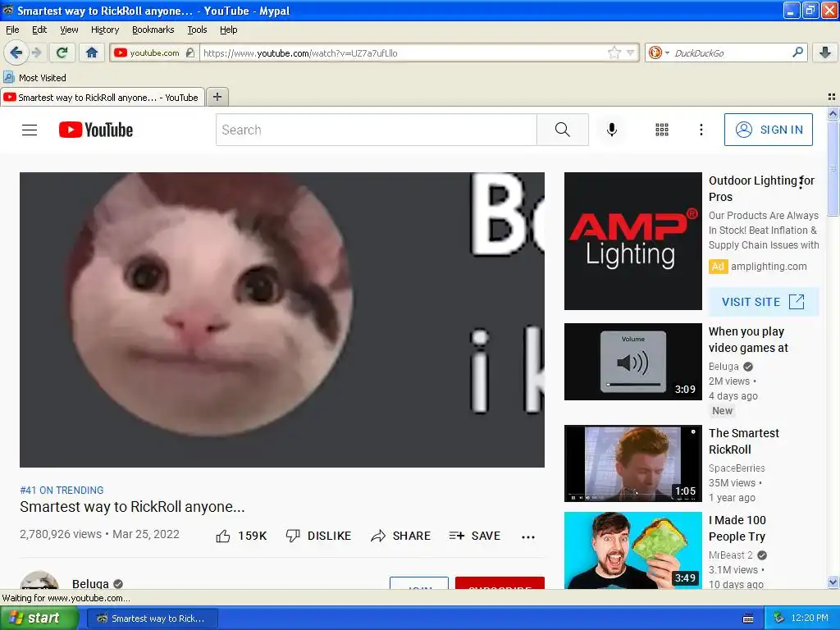Click the YouTube search magnifier button
The height and width of the screenshot is (630, 840).
tap(563, 130)
